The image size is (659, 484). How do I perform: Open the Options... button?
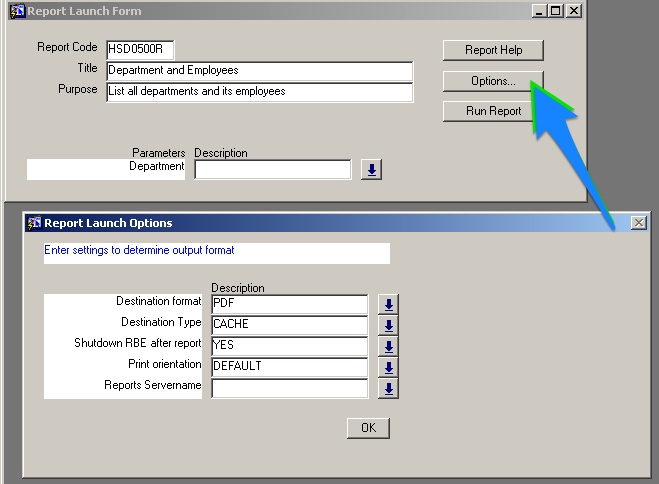(x=493, y=81)
